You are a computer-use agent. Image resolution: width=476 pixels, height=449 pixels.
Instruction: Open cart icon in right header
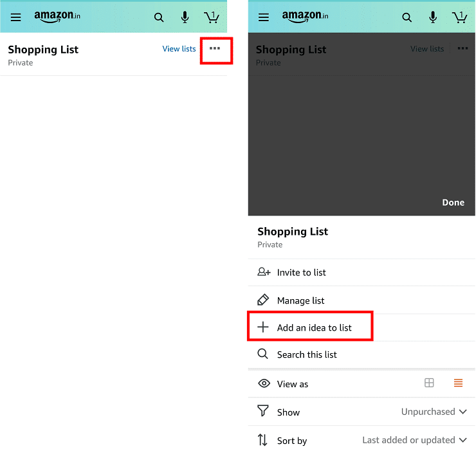[459, 17]
